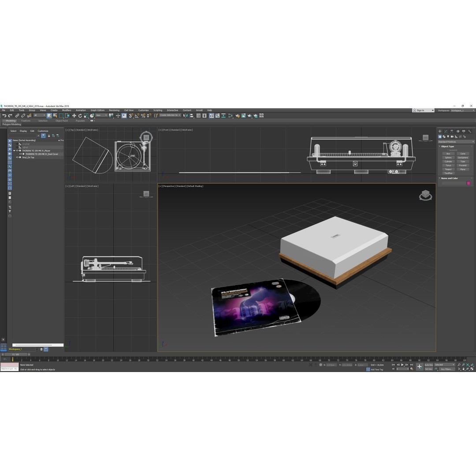Switch to the Cameras creation category

(452, 137)
